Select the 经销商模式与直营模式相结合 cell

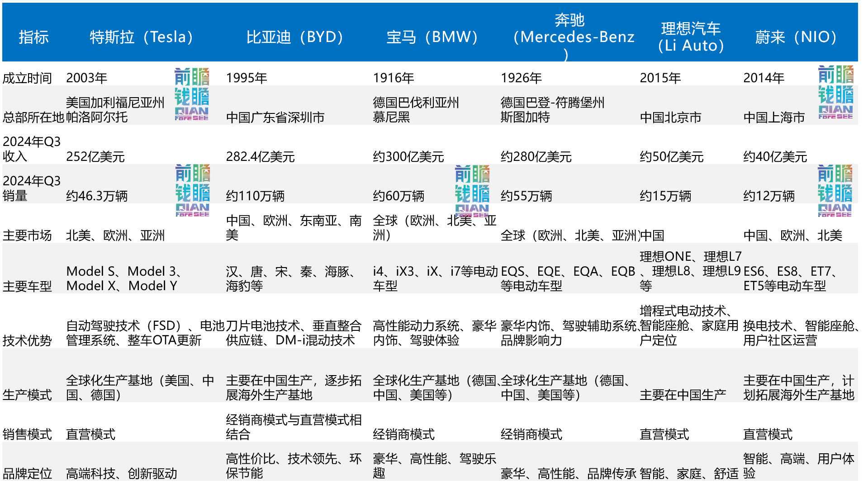point(294,427)
